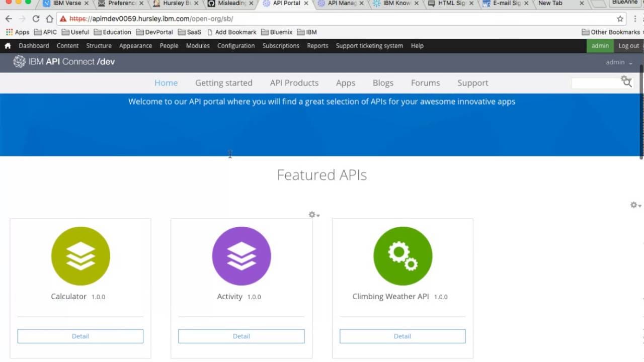
Task: Click the Featured APIs heading
Action: tap(322, 175)
